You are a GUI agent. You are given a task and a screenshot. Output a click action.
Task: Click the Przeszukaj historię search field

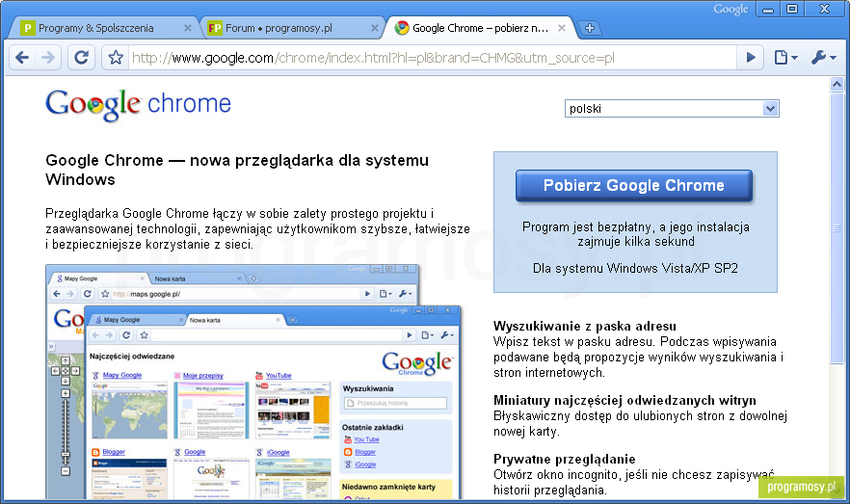[395, 403]
